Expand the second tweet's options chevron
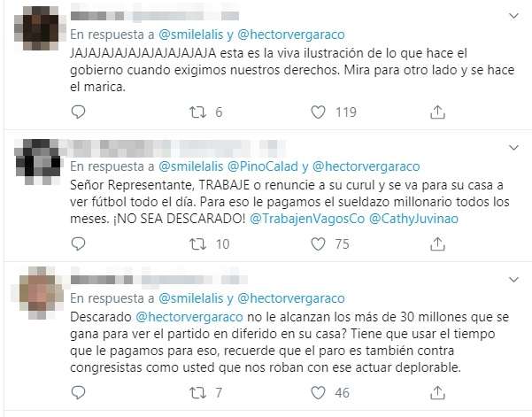This screenshot has height=417, width=532. (x=514, y=148)
